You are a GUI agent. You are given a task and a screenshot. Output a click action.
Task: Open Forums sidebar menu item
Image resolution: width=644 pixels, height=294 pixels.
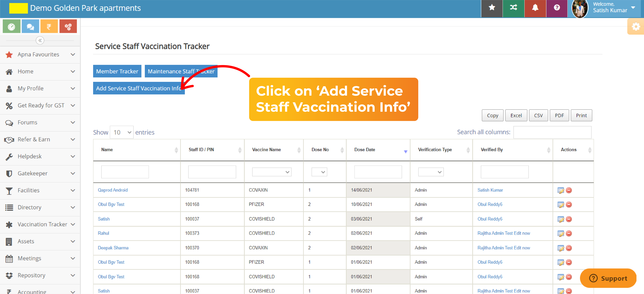40,123
